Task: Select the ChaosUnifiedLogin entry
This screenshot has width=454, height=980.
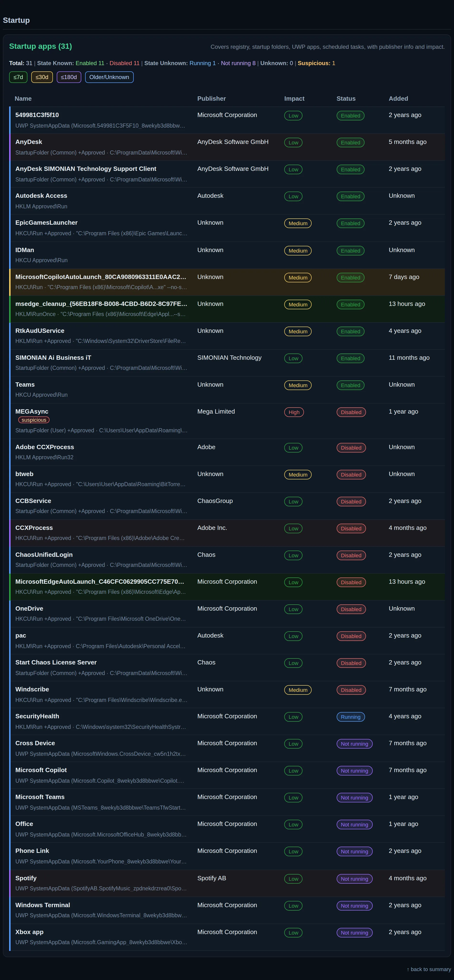Action: click(44, 555)
